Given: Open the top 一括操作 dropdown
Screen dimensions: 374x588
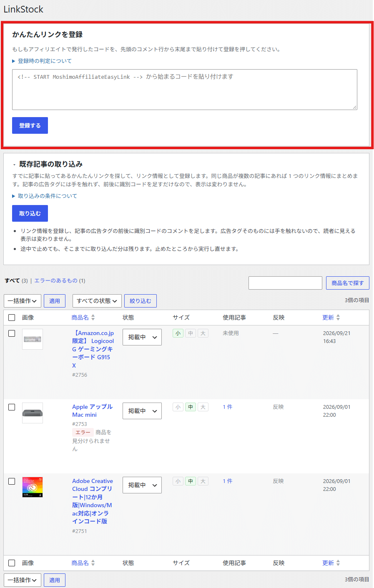Looking at the screenshot, I should tap(23, 301).
